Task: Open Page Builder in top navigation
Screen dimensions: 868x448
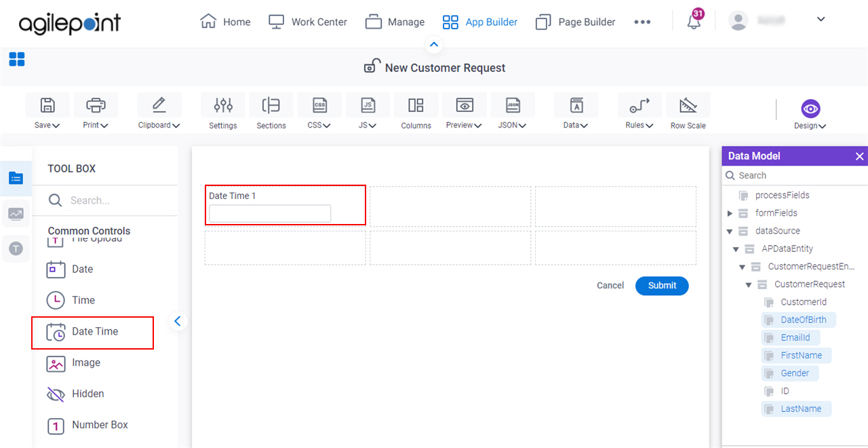Action: pyautogui.click(x=575, y=22)
